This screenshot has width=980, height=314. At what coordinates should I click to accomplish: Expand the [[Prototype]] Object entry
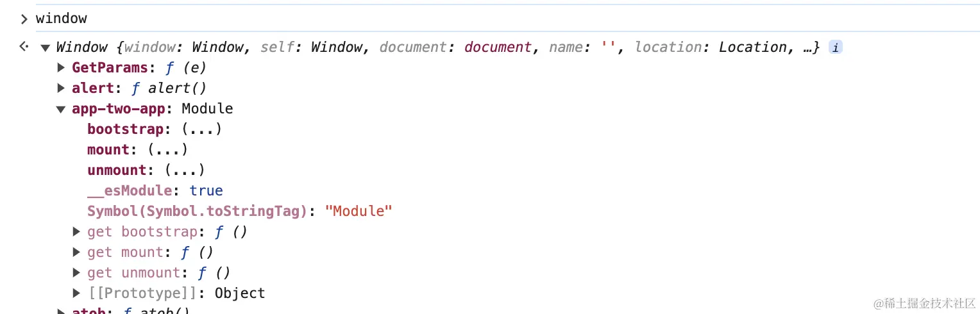point(77,293)
